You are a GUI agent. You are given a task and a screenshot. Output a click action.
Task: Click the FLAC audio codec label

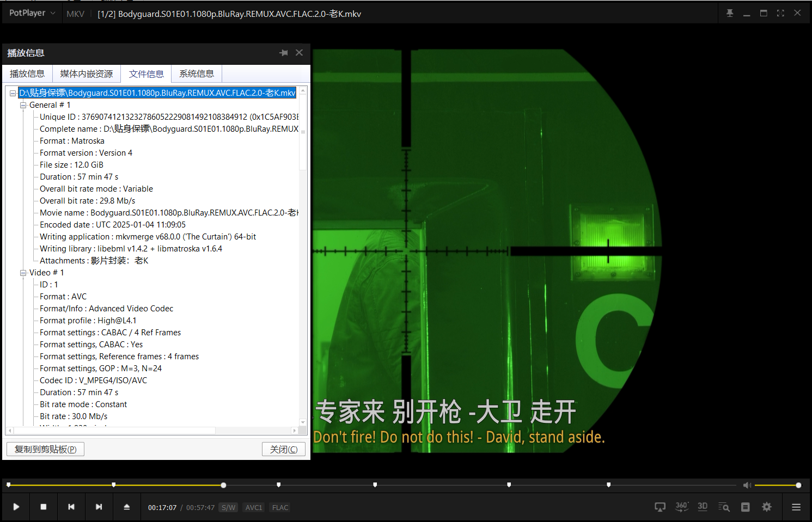pyautogui.click(x=280, y=507)
